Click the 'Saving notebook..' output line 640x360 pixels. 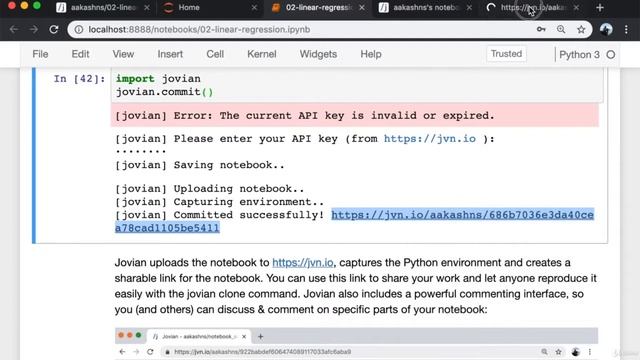coord(200,165)
